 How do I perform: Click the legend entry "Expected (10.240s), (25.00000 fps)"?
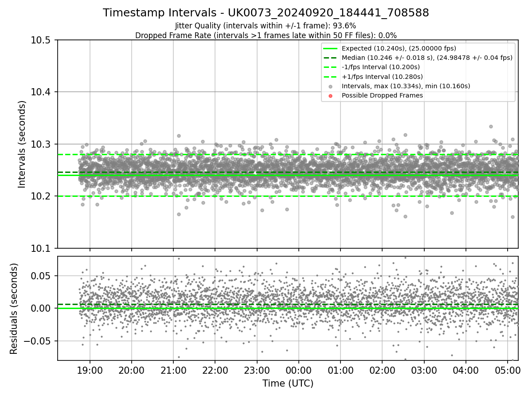pos(399,48)
